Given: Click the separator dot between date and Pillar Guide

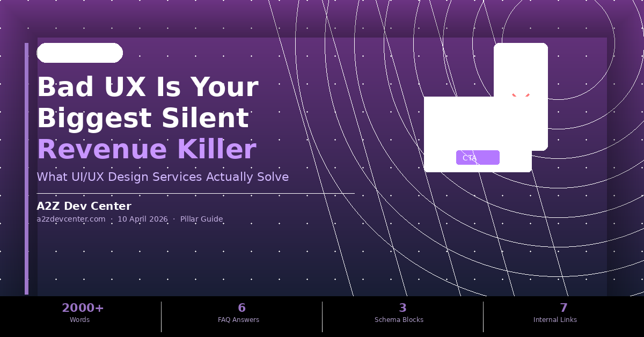Looking at the screenshot, I should (173, 219).
